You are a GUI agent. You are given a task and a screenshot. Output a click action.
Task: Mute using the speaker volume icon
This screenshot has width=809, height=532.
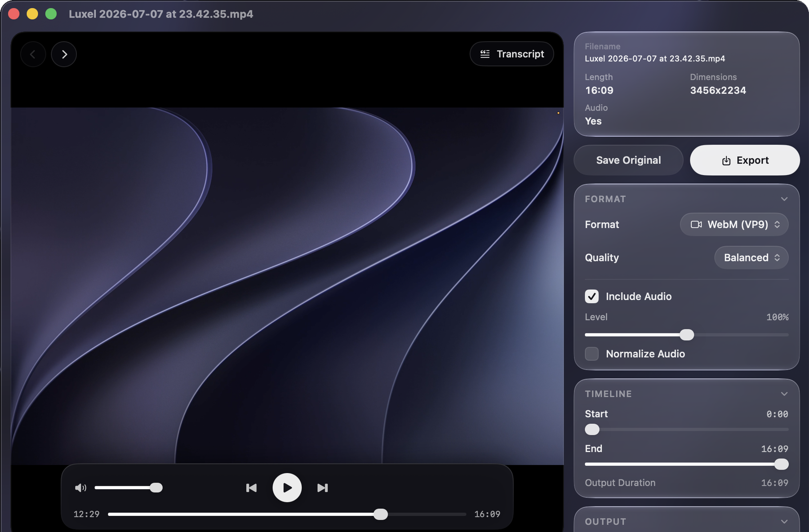point(80,488)
